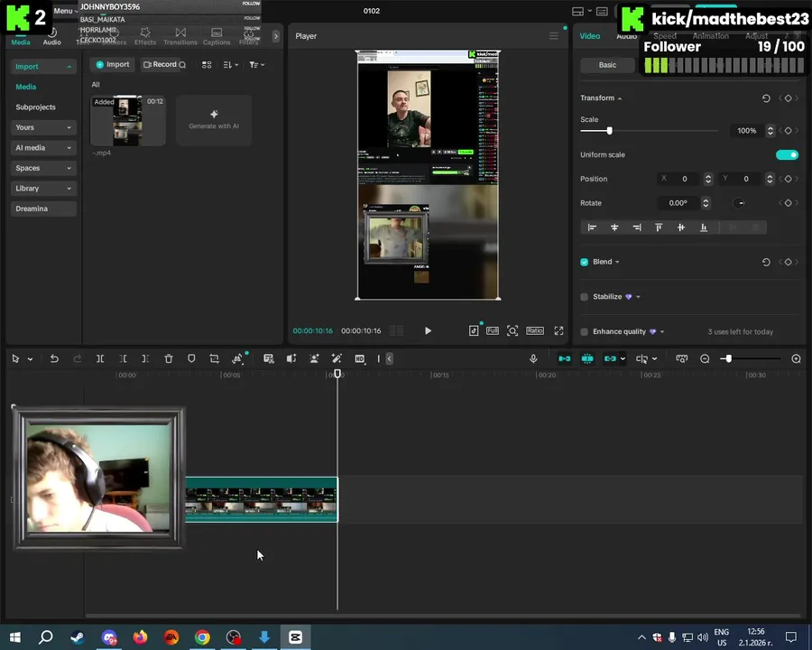Open selection tool mode dropdown arrow
812x650 pixels.
click(x=30, y=358)
